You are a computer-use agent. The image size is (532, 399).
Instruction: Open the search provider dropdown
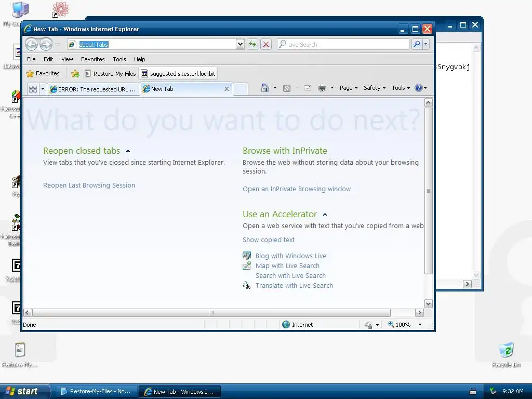(x=426, y=44)
